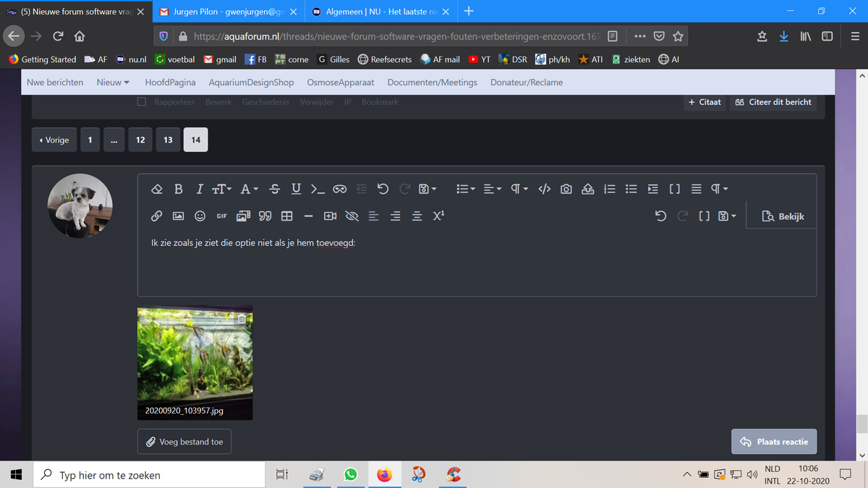Image resolution: width=868 pixels, height=488 pixels.
Task: Tick the Rapporteer checkbox
Action: (142, 102)
